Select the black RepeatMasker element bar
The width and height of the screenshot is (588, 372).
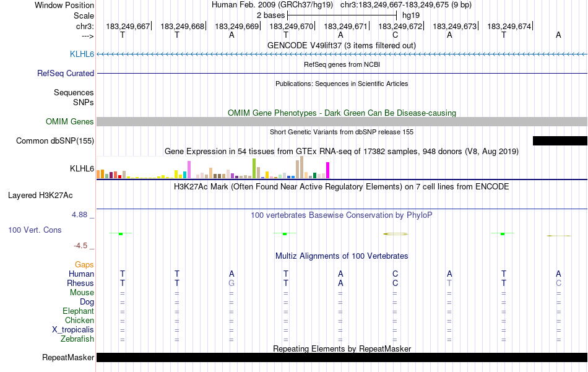tap(342, 357)
